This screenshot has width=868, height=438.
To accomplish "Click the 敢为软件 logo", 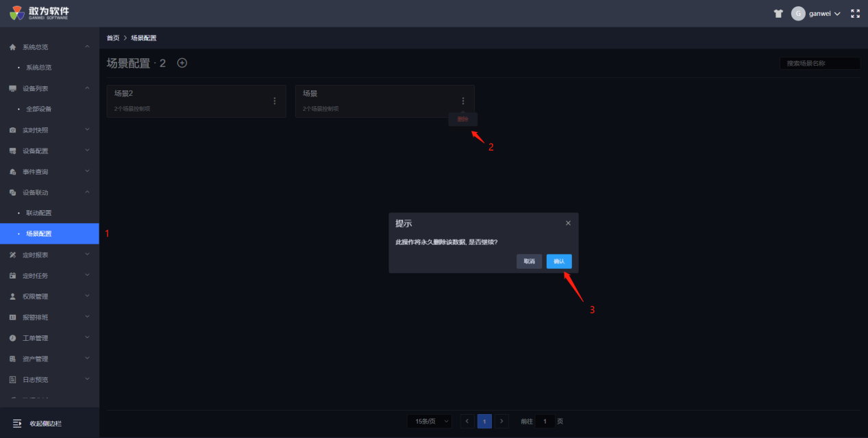I will tap(39, 13).
